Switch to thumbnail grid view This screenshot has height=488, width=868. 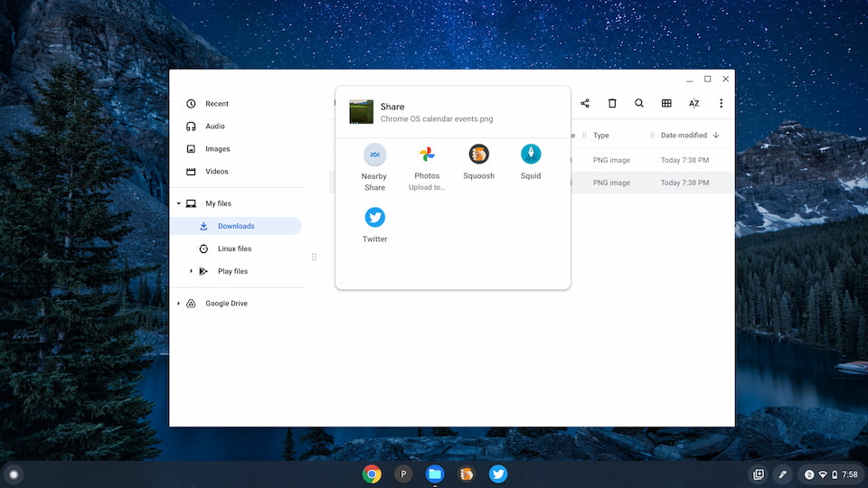[x=666, y=103]
